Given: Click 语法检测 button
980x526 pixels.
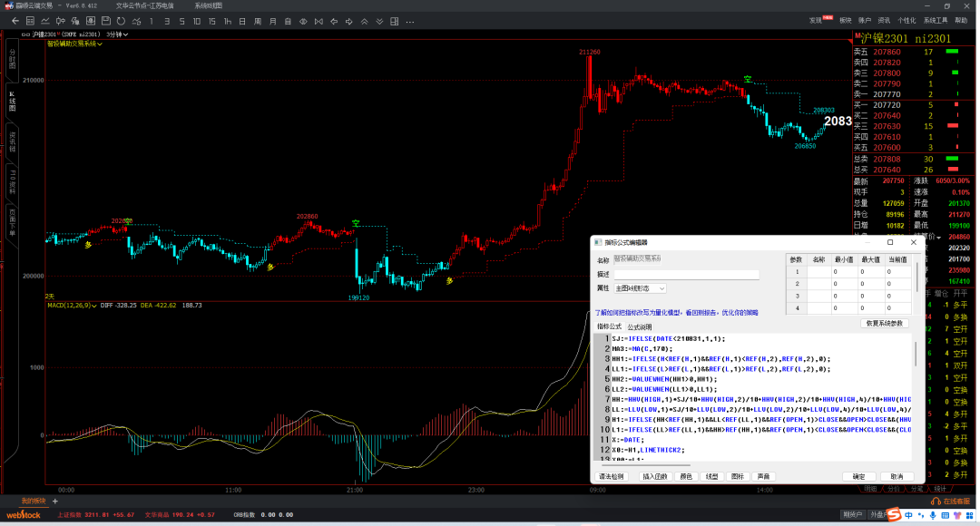Looking at the screenshot, I should 612,477.
